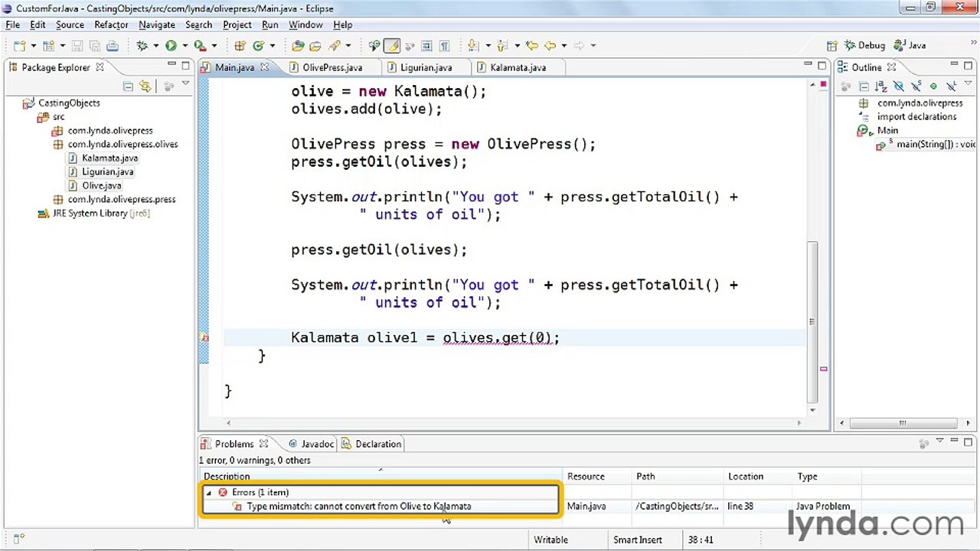Click the Open Type folder icon

point(298,46)
